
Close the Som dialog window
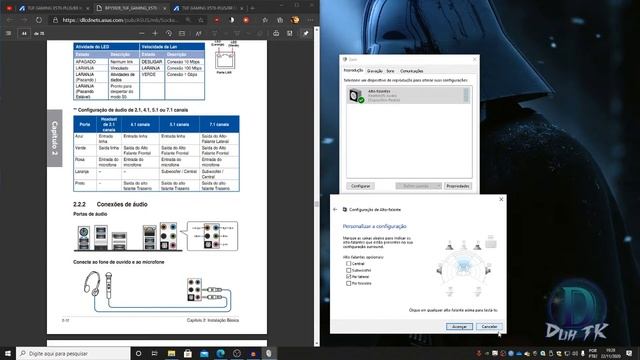474,59
